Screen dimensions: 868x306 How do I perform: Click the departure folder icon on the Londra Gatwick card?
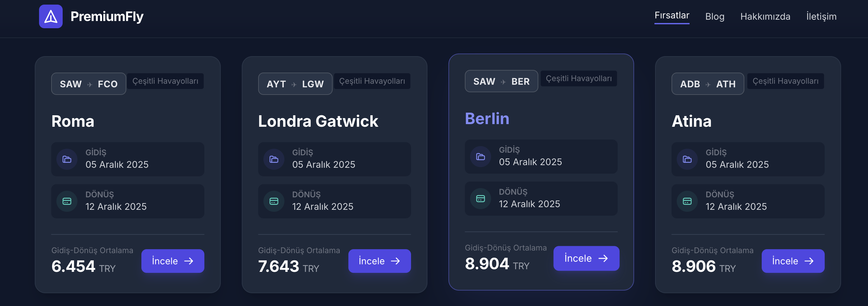(x=274, y=159)
